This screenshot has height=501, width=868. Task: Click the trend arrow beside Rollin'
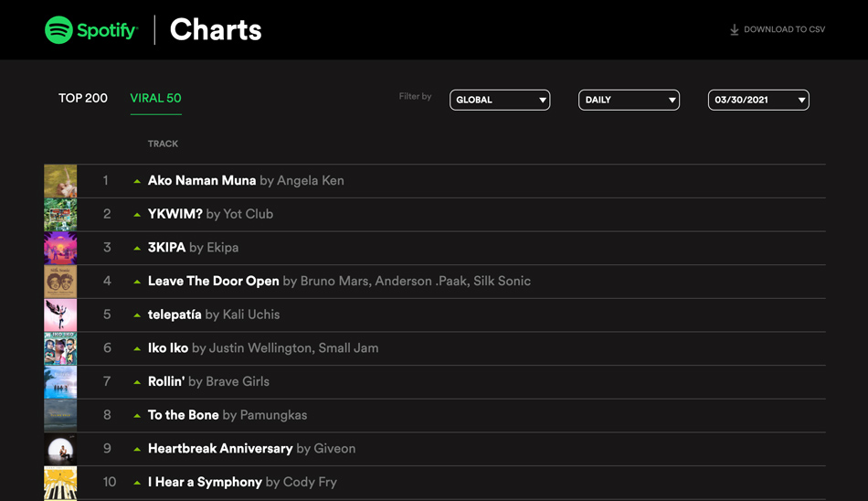137,382
